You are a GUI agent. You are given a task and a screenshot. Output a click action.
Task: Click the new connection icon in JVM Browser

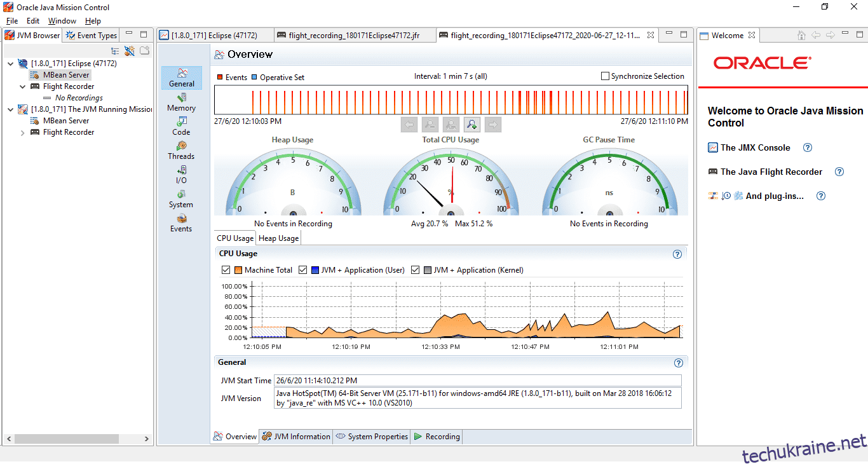click(130, 51)
